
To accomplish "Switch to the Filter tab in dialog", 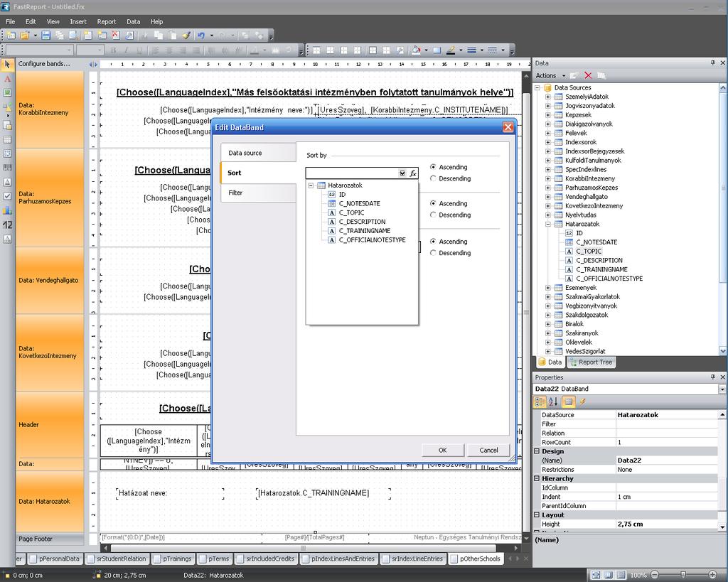I will click(258, 193).
